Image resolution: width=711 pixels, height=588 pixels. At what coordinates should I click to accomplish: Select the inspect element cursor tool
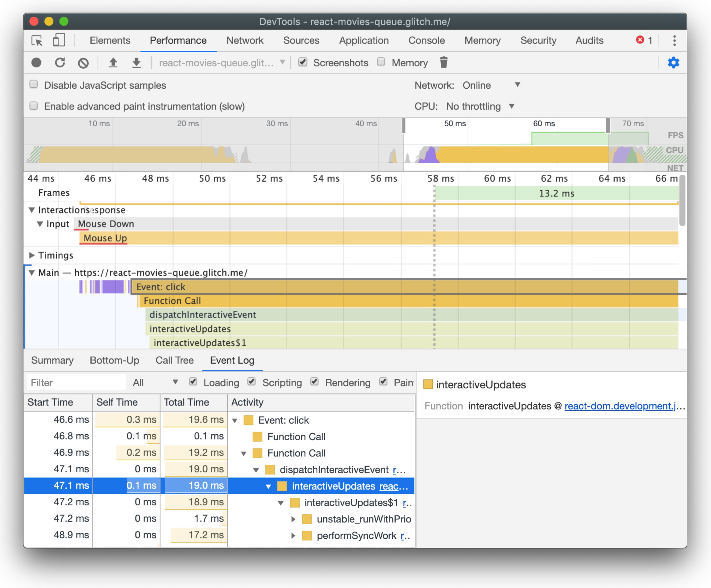coord(37,41)
